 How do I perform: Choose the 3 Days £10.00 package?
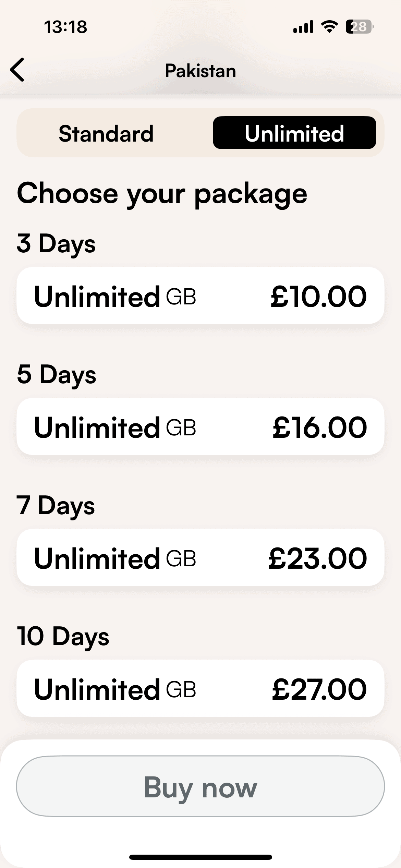click(200, 296)
